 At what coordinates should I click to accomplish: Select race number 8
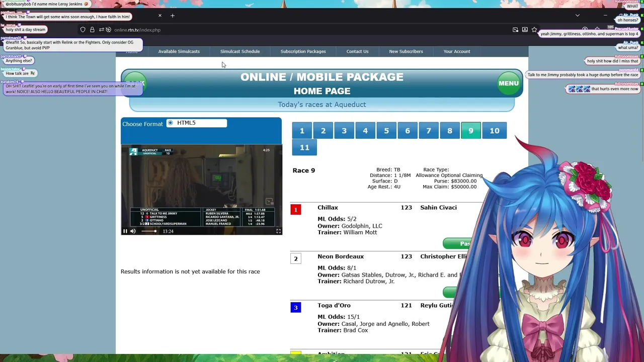(x=450, y=131)
